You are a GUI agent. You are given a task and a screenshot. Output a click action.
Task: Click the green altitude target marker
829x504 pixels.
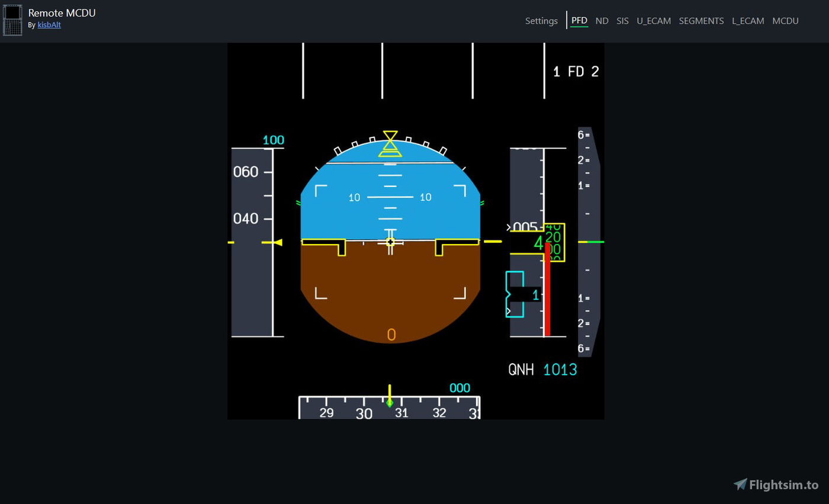tap(594, 242)
